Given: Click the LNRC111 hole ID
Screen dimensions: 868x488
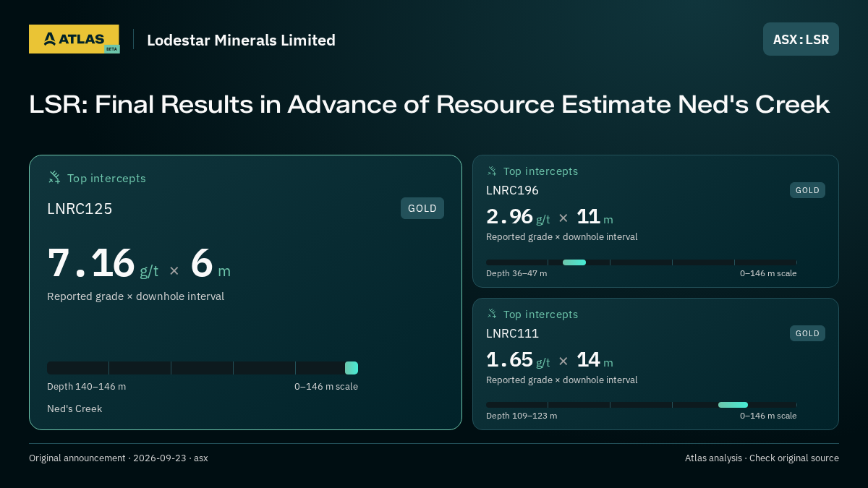Looking at the screenshot, I should point(512,333).
